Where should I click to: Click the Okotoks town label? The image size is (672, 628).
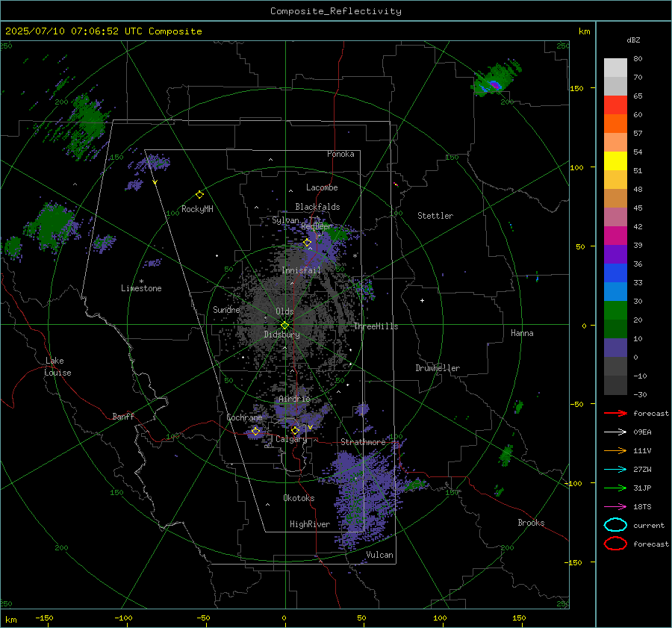pyautogui.click(x=299, y=498)
